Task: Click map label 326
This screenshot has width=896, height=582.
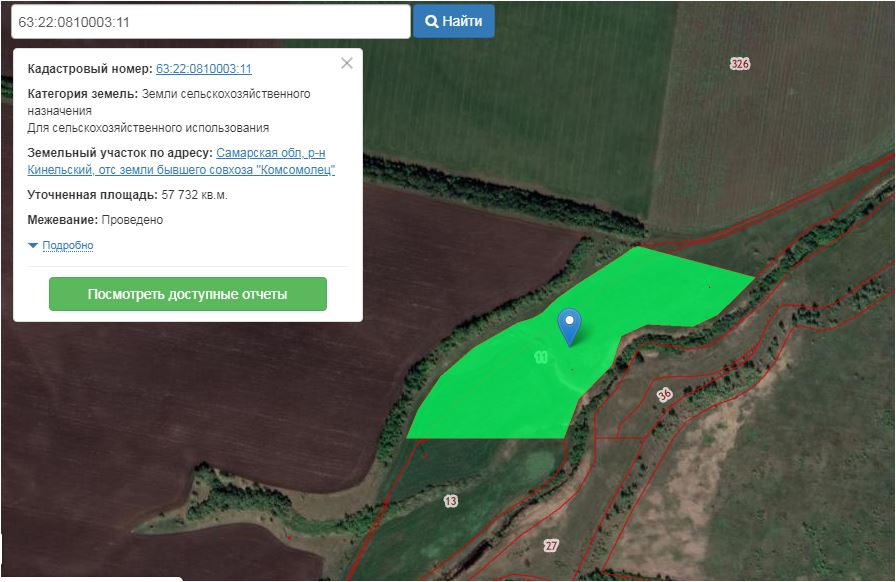Action: click(739, 63)
